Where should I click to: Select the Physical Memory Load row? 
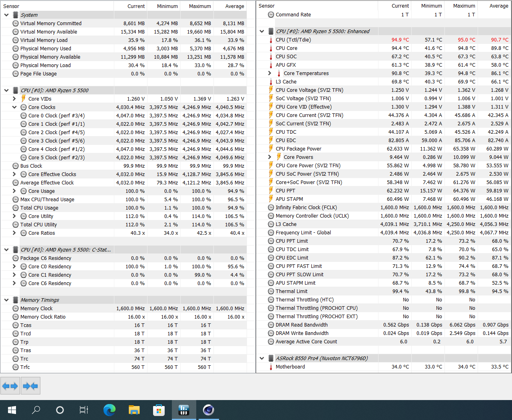124,65
